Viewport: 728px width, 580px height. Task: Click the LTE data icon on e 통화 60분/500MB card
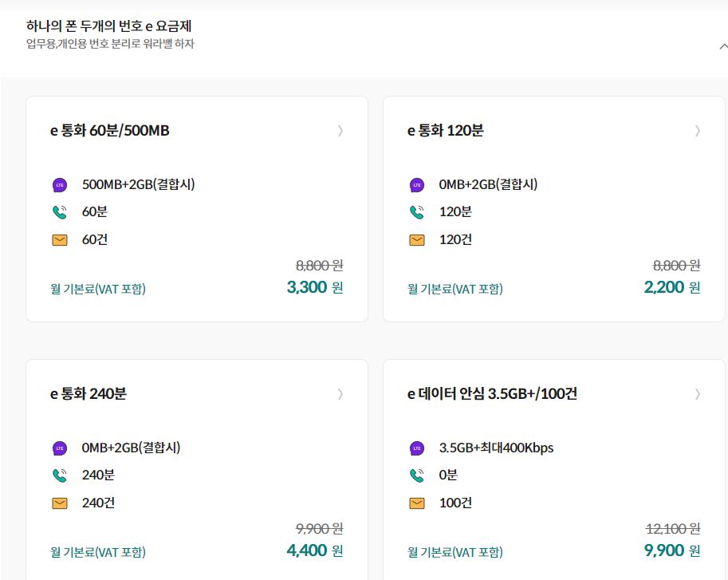[59, 183]
